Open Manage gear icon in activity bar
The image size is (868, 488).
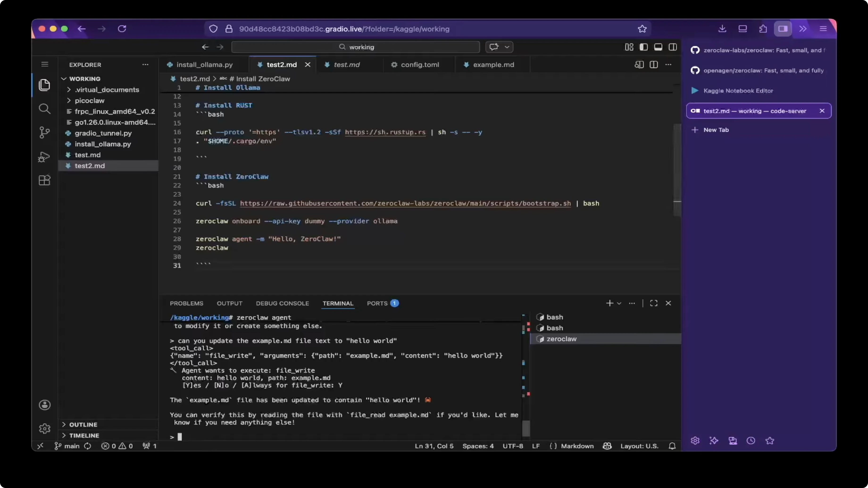click(x=45, y=428)
